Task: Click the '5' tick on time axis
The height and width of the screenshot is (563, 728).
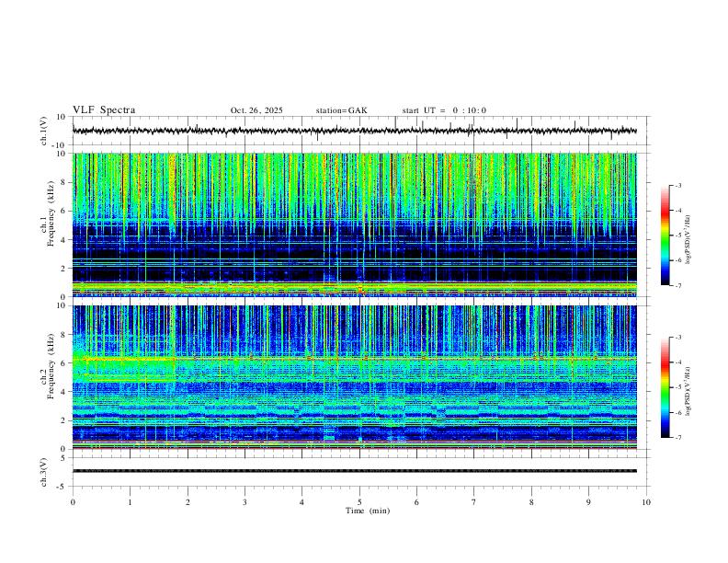Action: pyautogui.click(x=359, y=502)
